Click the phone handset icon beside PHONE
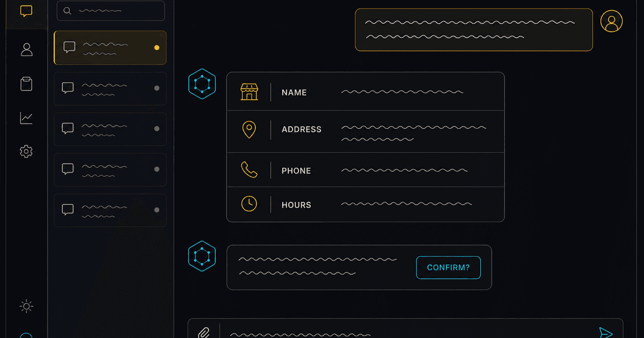The image size is (644, 338). pyautogui.click(x=249, y=170)
